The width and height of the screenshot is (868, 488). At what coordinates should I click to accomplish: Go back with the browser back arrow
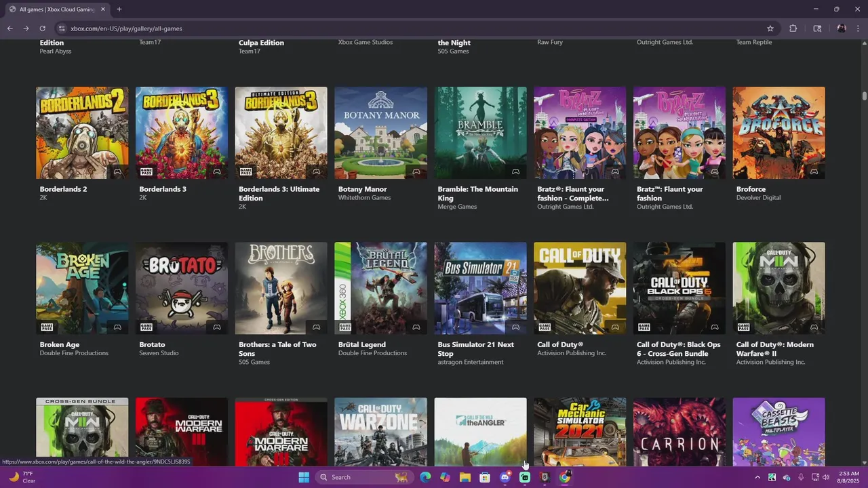coord(9,28)
